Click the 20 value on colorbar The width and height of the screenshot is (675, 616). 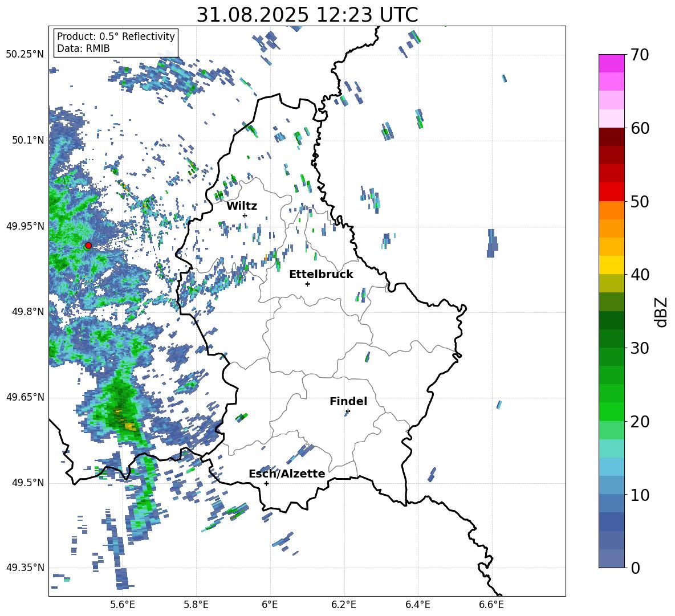pyautogui.click(x=640, y=422)
